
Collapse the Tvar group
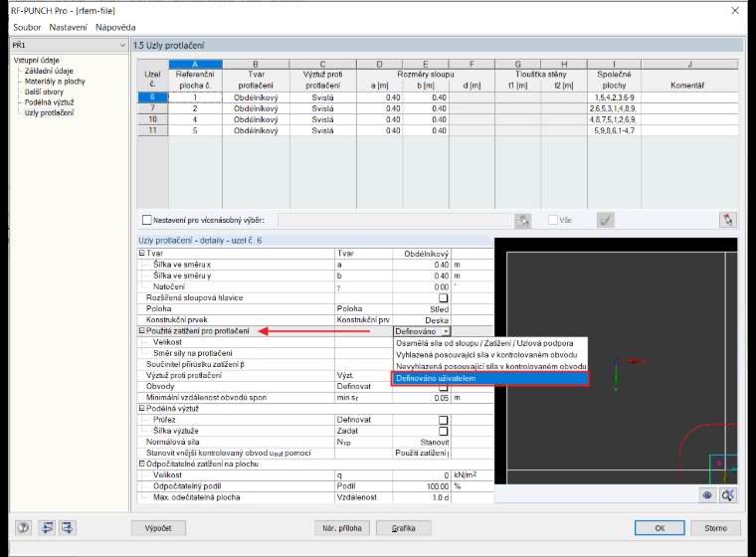[x=141, y=254]
